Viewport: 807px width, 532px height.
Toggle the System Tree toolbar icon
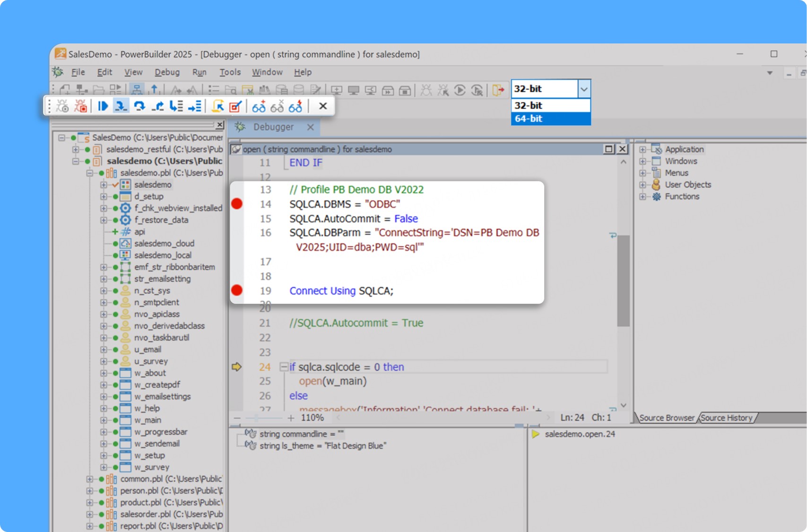tap(137, 89)
